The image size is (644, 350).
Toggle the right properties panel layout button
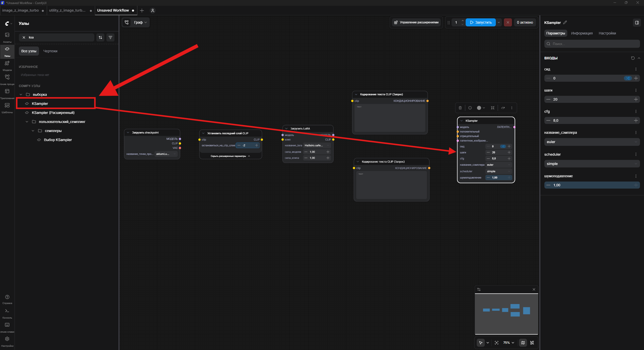point(637,23)
